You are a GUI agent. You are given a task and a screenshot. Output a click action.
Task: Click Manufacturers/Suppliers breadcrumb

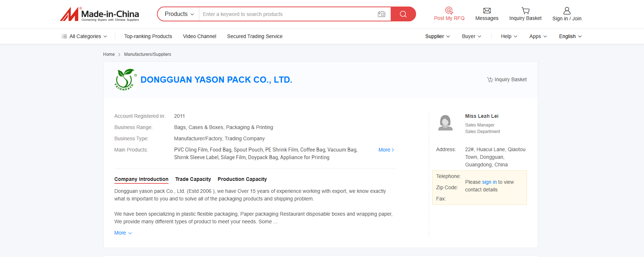coord(148,54)
